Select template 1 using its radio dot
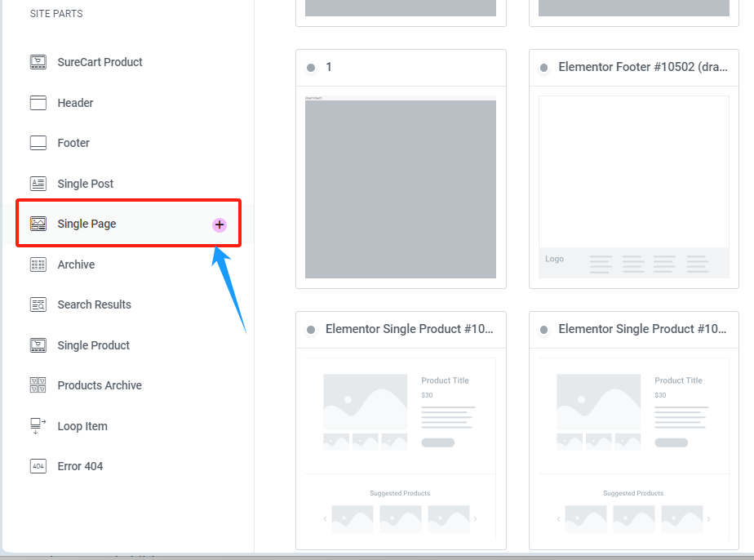 coord(311,67)
